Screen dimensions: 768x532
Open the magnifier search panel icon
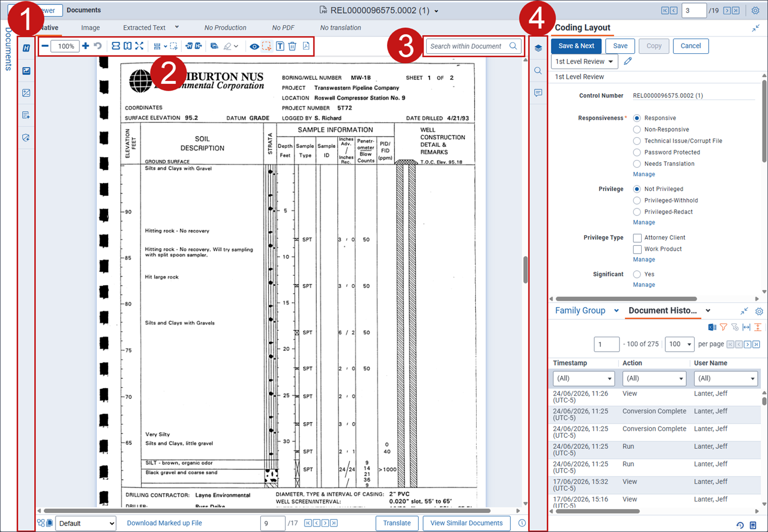(538, 71)
